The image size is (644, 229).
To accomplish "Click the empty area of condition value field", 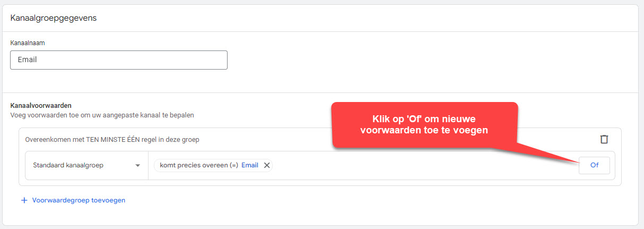I will pos(424,165).
